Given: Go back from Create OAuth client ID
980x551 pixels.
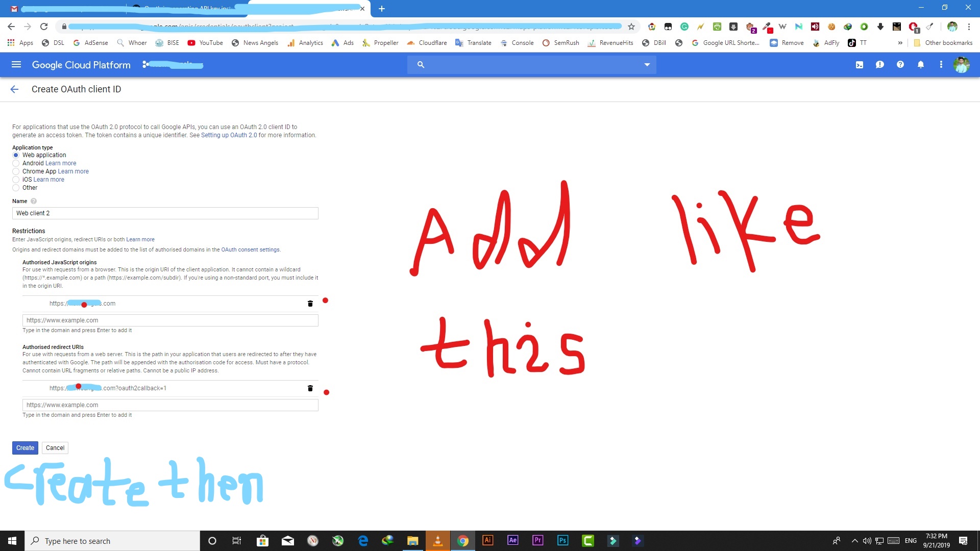Looking at the screenshot, I should click(14, 89).
